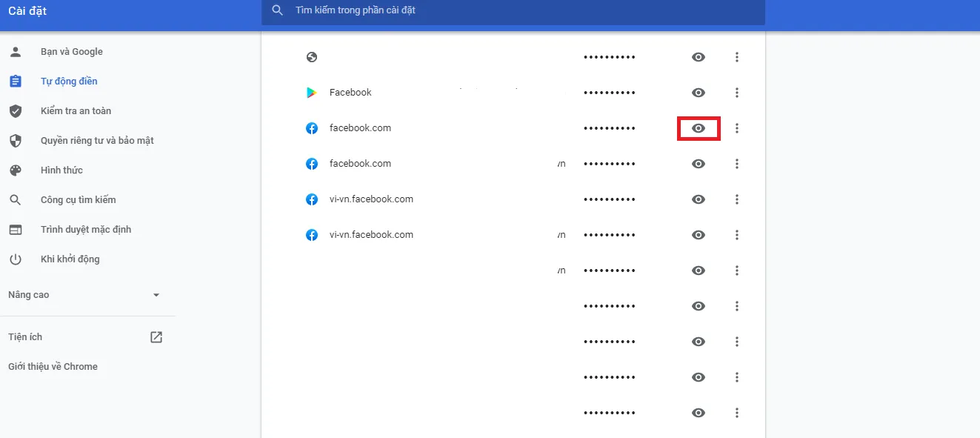
Task: Open the last entry's three-dot options menu
Action: pyautogui.click(x=737, y=412)
